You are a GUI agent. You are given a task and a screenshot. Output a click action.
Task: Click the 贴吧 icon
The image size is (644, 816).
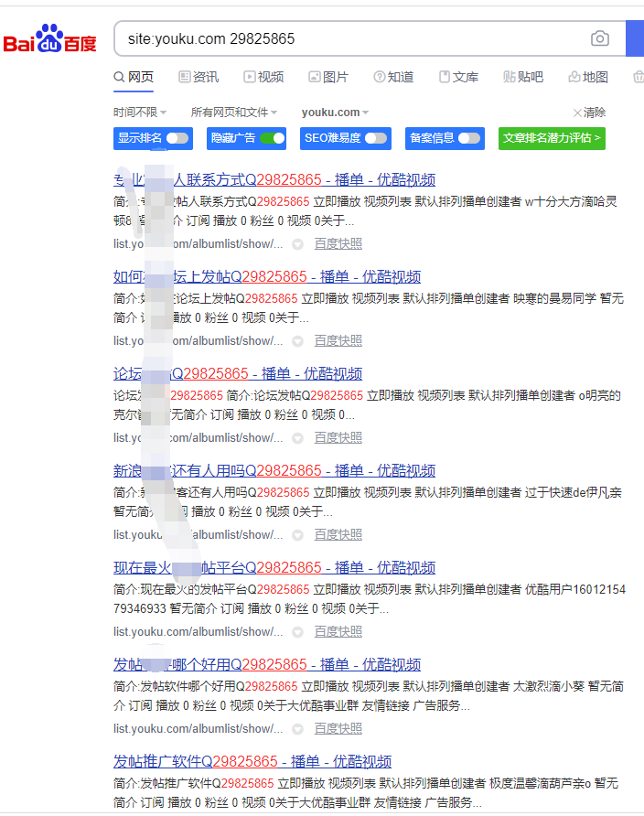coord(509,77)
